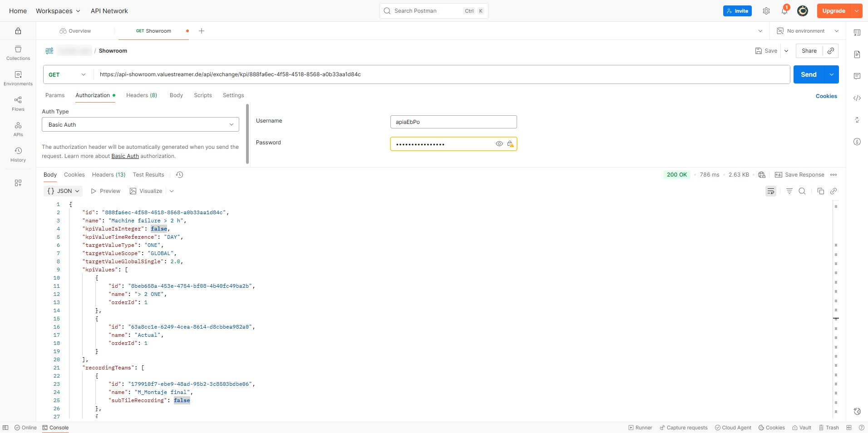Expand the Basic Auth type dropdown
The width and height of the screenshot is (868, 433).
tap(140, 124)
